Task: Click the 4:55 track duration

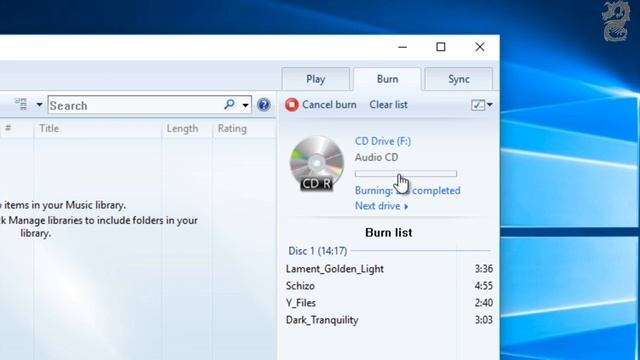Action: (484, 286)
